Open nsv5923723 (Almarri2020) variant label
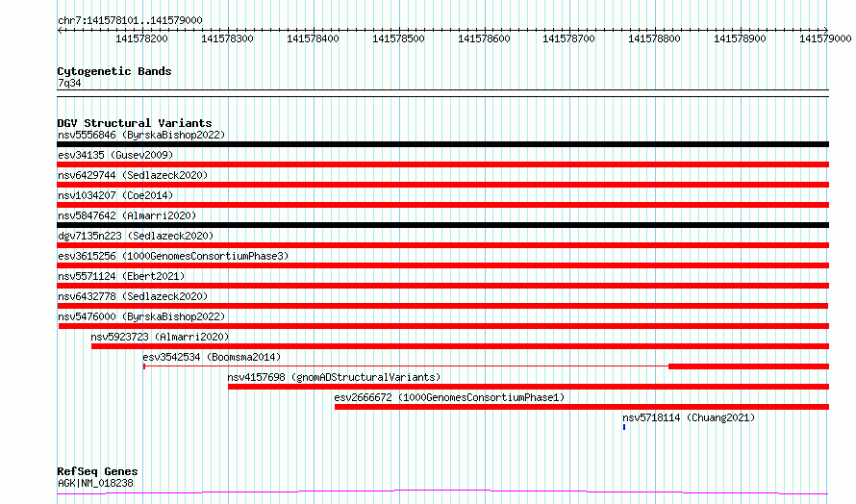The width and height of the screenshot is (856, 504). point(160,337)
